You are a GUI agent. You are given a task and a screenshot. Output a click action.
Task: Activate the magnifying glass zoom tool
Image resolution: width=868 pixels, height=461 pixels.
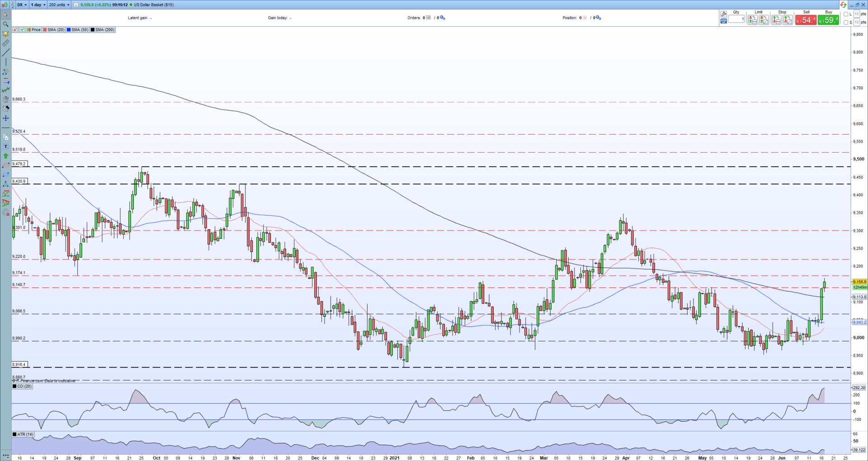(5, 24)
